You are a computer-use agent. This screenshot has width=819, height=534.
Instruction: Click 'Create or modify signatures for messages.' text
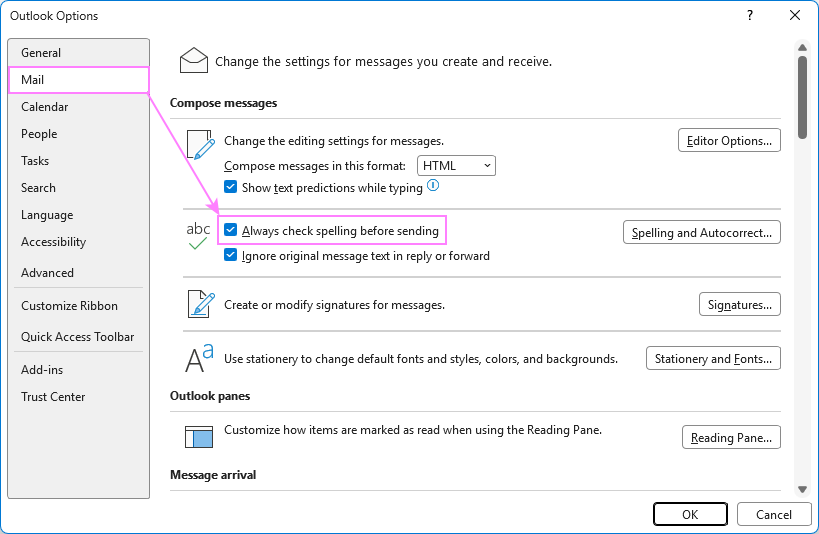[334, 305]
